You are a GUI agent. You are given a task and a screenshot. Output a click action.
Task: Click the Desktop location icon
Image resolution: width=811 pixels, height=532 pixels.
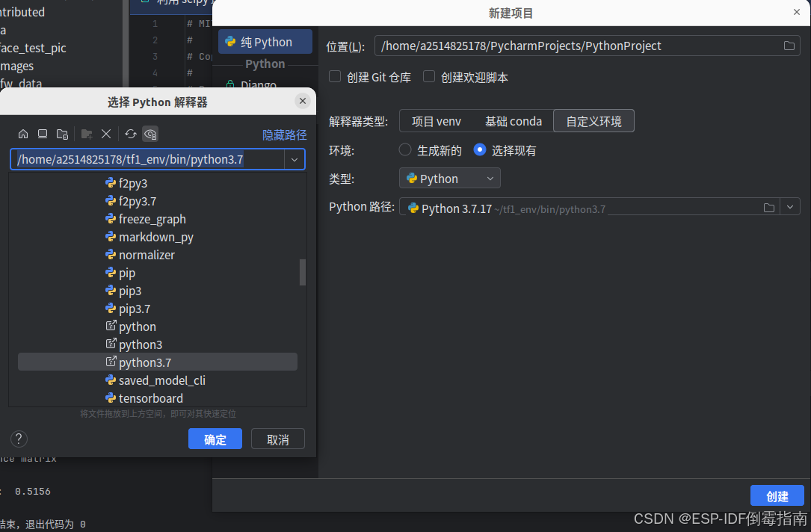43,134
